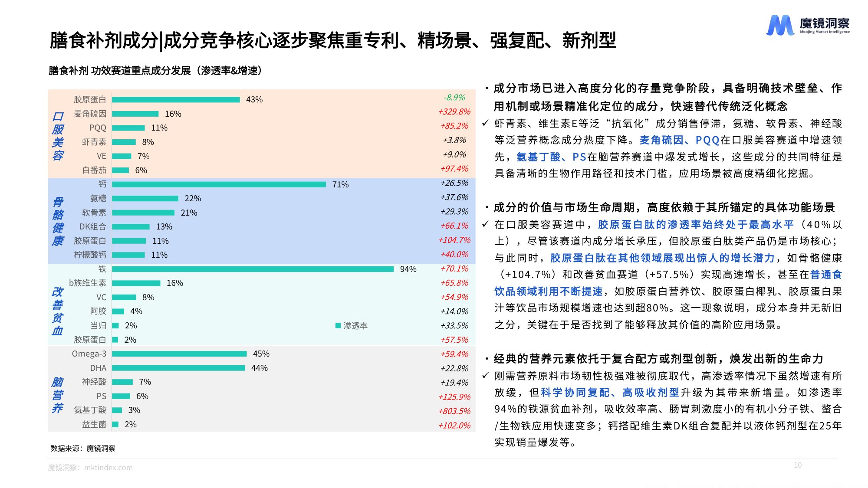Click the Omega-3 45% bar

(179, 354)
